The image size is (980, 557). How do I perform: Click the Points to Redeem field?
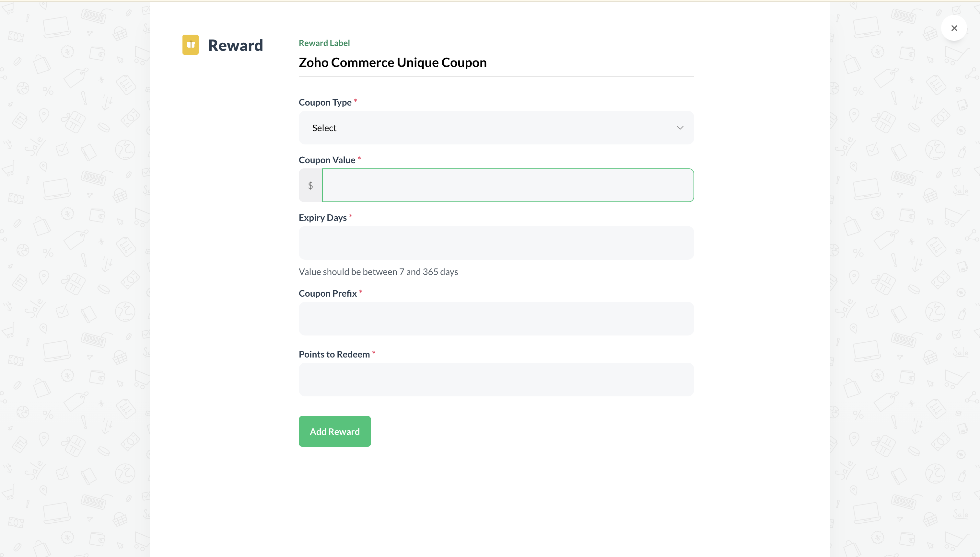point(496,380)
